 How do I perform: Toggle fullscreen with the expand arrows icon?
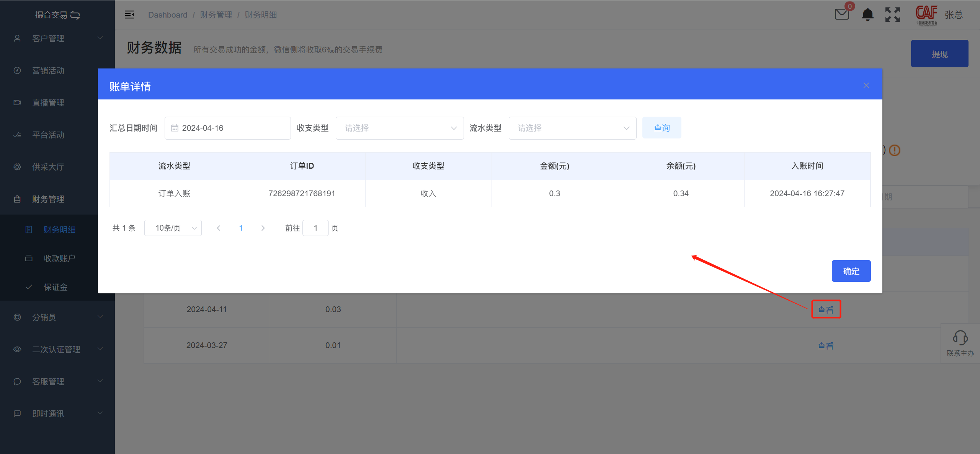[x=893, y=15]
